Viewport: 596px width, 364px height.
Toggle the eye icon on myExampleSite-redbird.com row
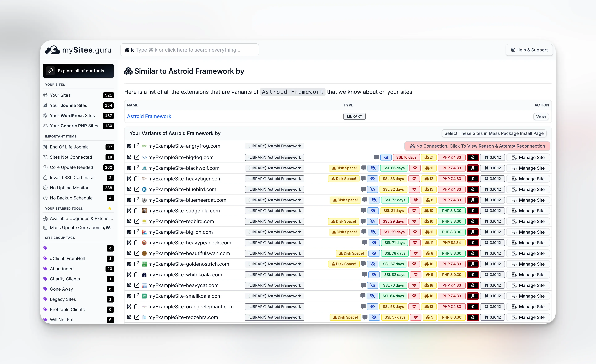pos(372,221)
